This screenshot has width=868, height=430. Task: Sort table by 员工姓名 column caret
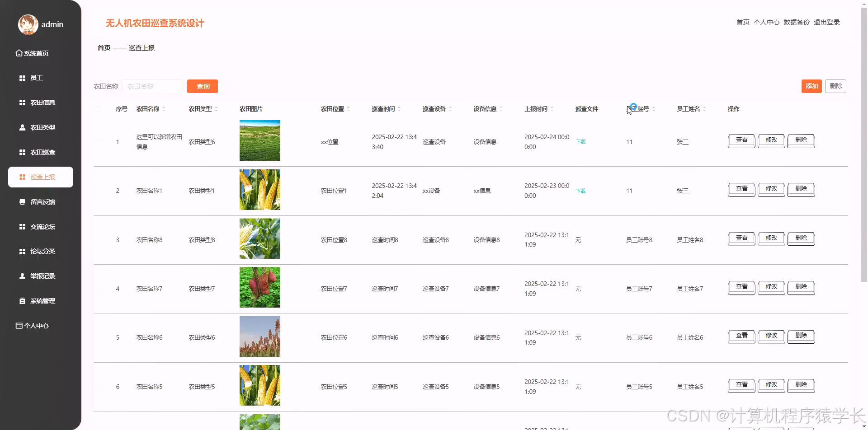tap(704, 109)
